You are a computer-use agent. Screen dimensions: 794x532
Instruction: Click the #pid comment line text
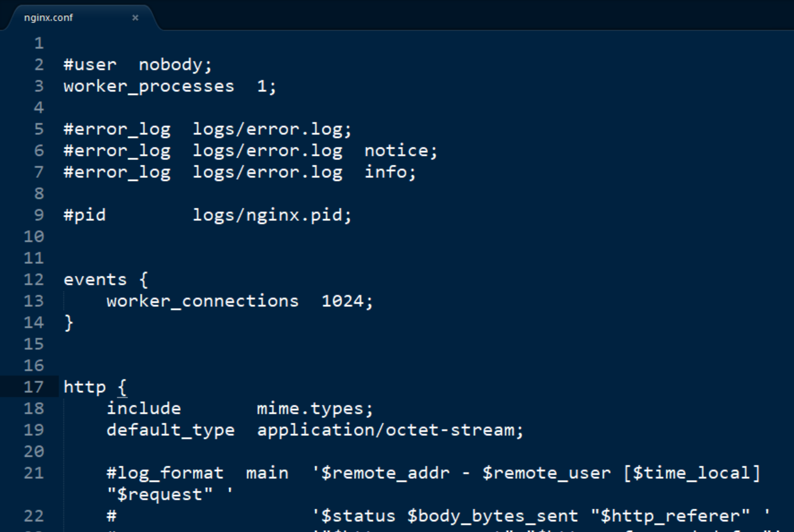85,215
